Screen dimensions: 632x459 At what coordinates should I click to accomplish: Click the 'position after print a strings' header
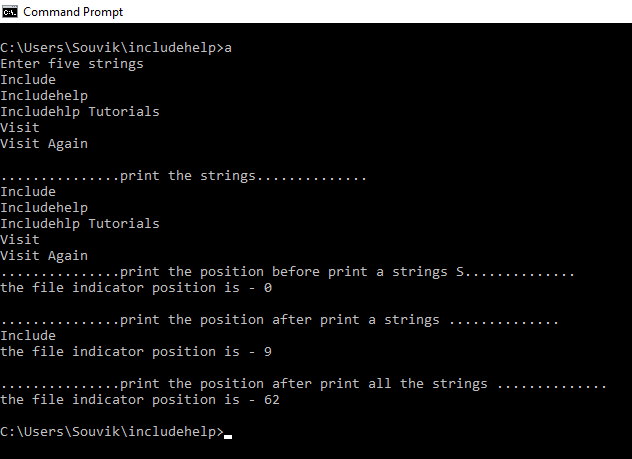pyautogui.click(x=279, y=320)
